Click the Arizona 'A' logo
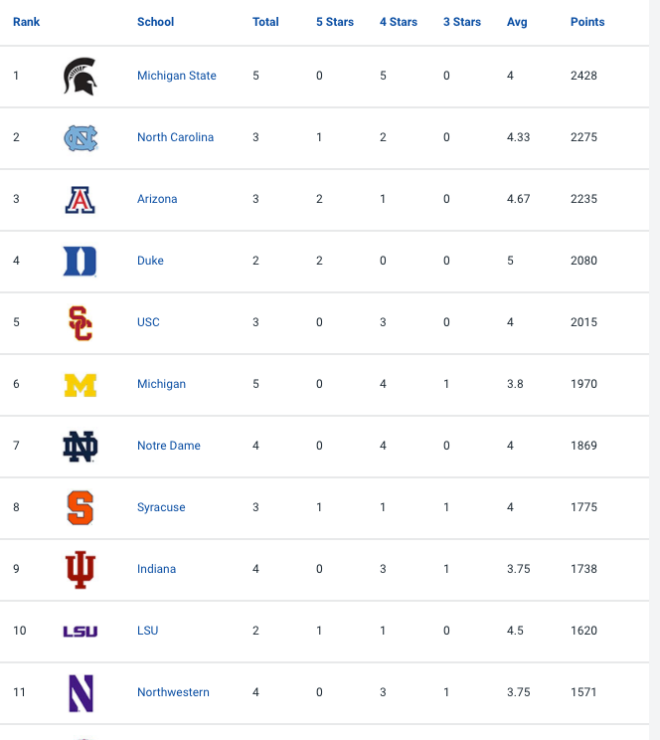This screenshot has width=660, height=740. click(80, 200)
